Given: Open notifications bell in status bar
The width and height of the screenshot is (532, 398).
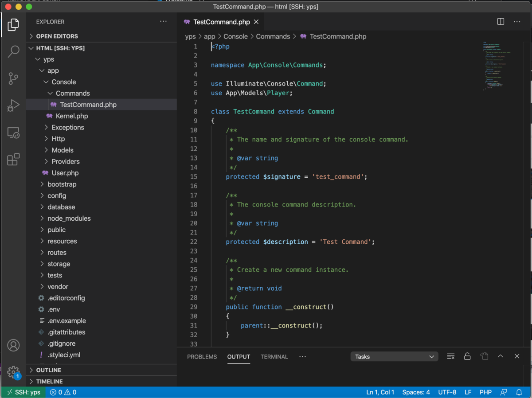Looking at the screenshot, I should tap(519, 392).
